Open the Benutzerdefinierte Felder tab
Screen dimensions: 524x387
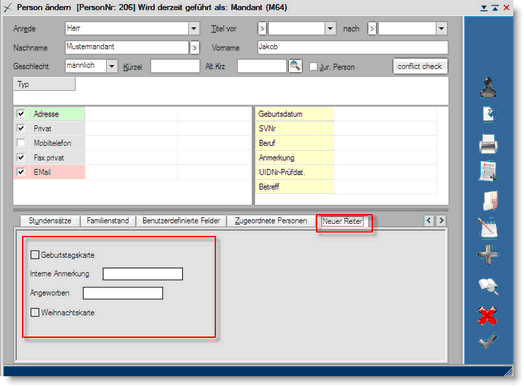click(x=181, y=221)
